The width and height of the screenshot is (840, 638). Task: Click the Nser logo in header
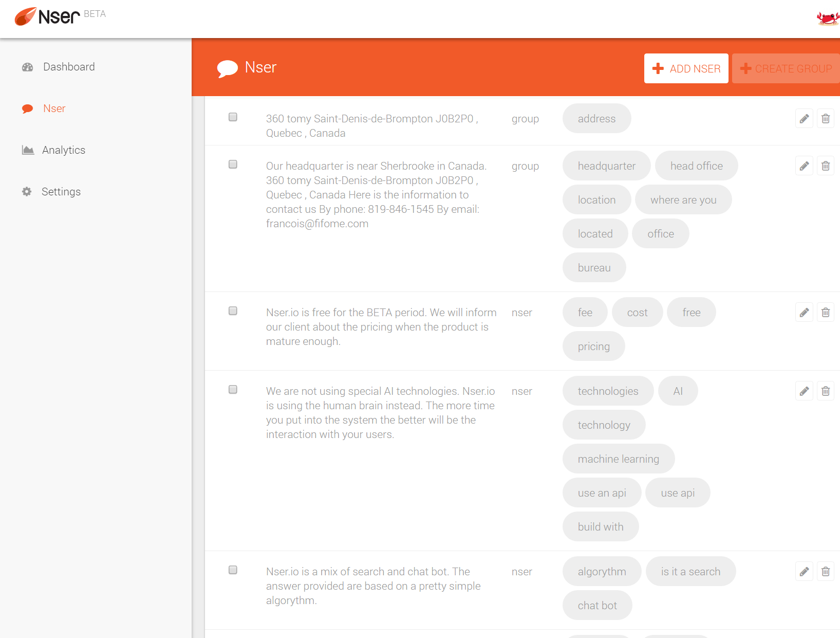pos(47,16)
